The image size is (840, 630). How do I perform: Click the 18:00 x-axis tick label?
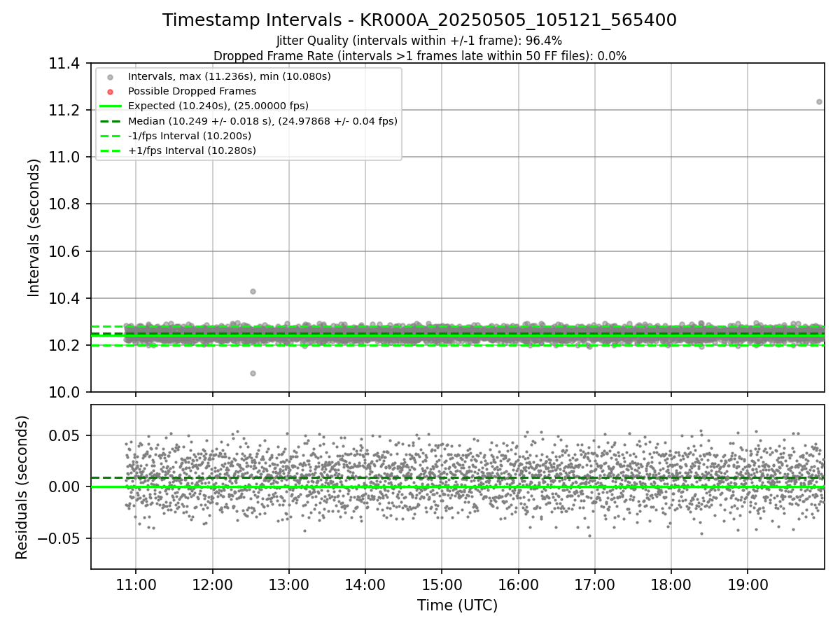coord(671,584)
